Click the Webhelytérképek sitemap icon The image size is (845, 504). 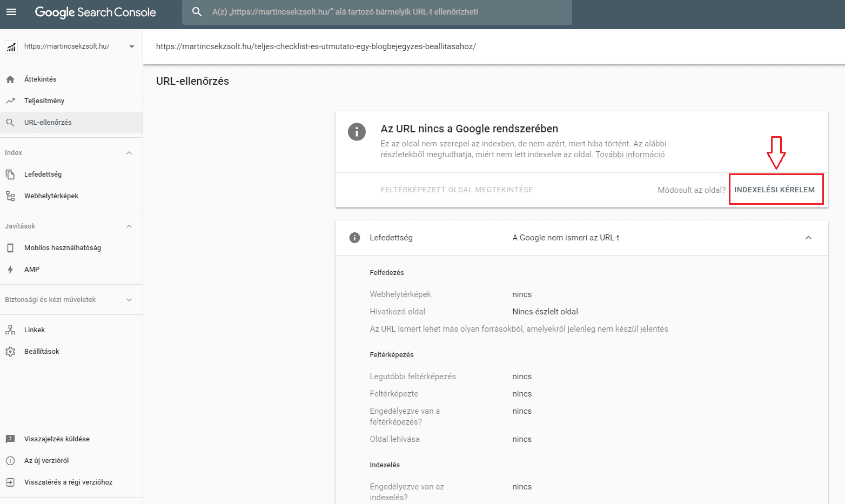[10, 196]
